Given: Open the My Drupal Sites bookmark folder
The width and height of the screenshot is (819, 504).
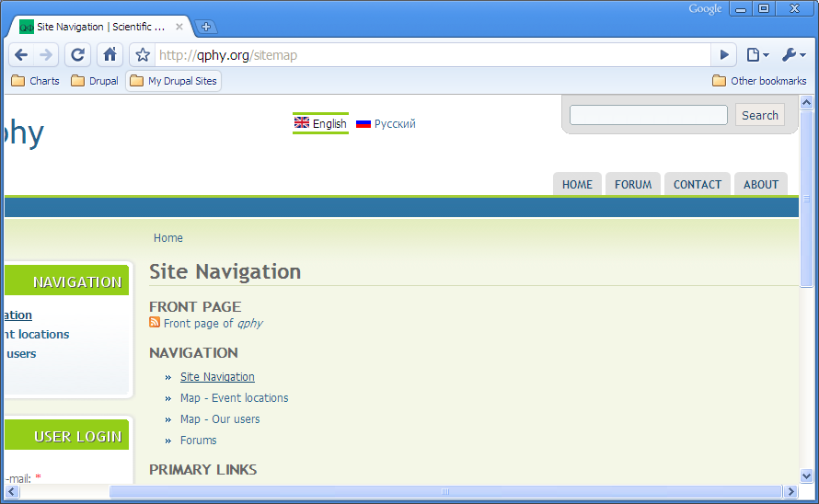Looking at the screenshot, I should (x=173, y=81).
